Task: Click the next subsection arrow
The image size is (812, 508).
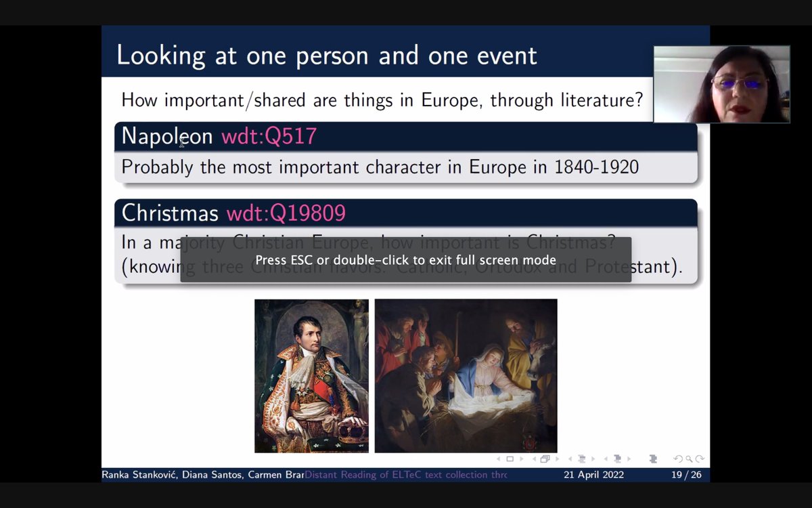Action: (x=593, y=459)
